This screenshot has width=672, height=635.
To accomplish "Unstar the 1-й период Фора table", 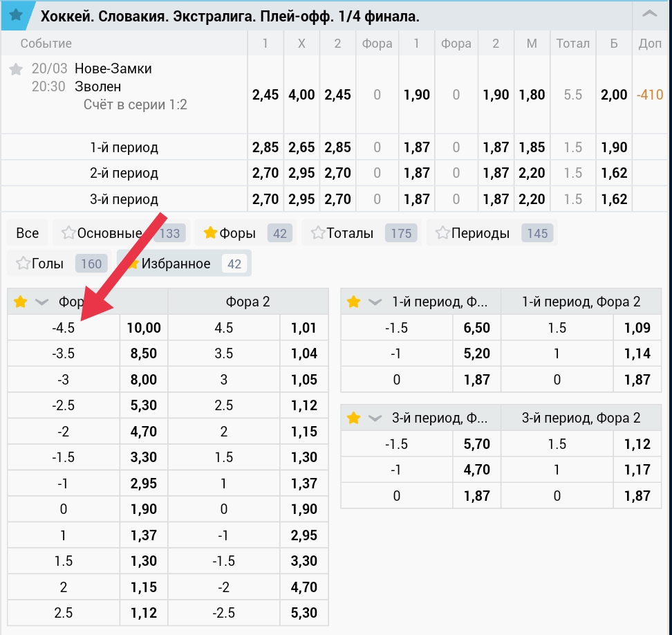I will pyautogui.click(x=354, y=302).
